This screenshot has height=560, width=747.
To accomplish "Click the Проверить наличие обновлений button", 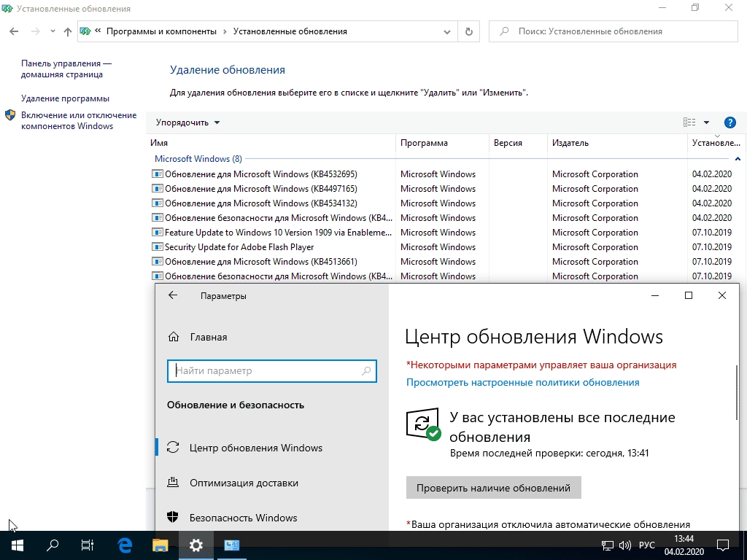I will click(x=494, y=488).
